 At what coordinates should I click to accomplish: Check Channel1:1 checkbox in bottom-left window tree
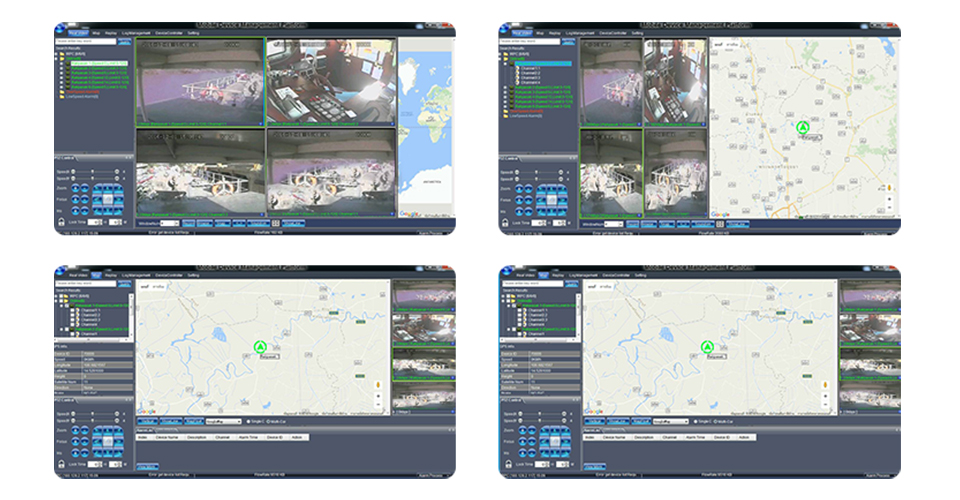[73, 309]
